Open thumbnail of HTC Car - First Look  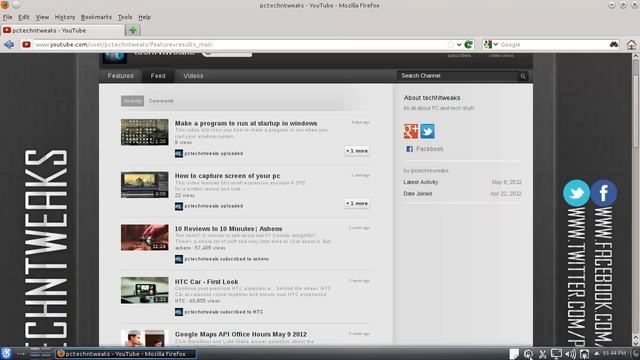144,290
